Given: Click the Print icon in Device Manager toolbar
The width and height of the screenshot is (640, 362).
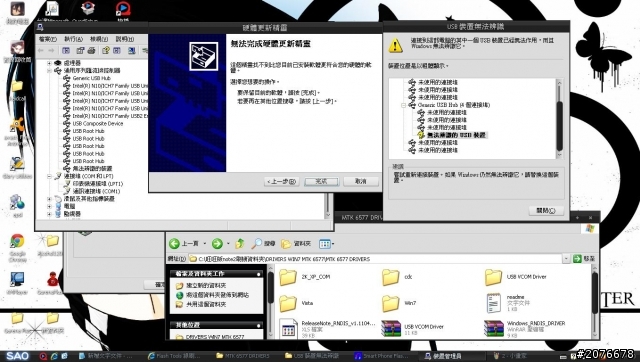Looking at the screenshot, I should pos(91,51).
